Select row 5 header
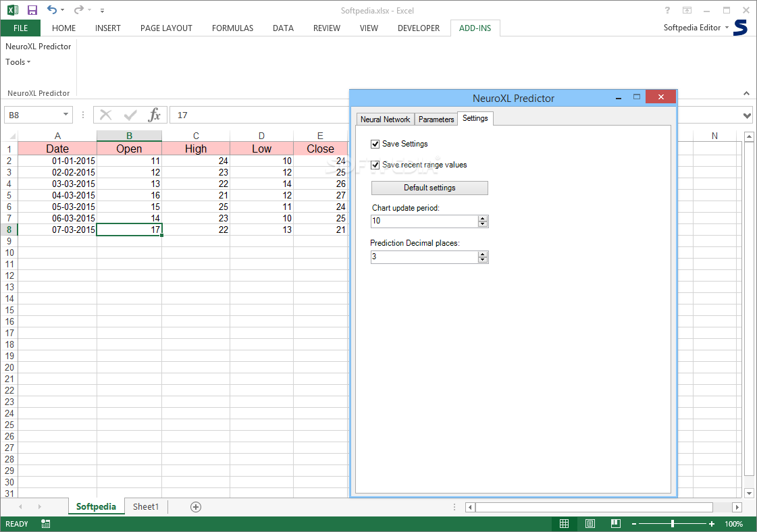757x532 pixels. 9,195
